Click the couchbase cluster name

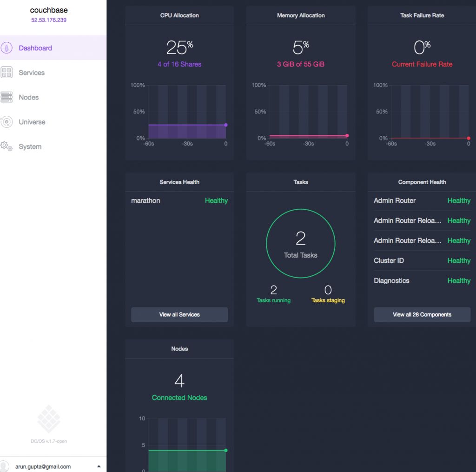pyautogui.click(x=48, y=10)
